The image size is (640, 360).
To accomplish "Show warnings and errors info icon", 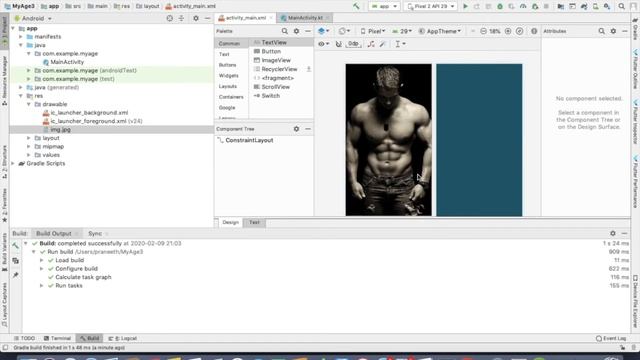I will pos(534,31).
